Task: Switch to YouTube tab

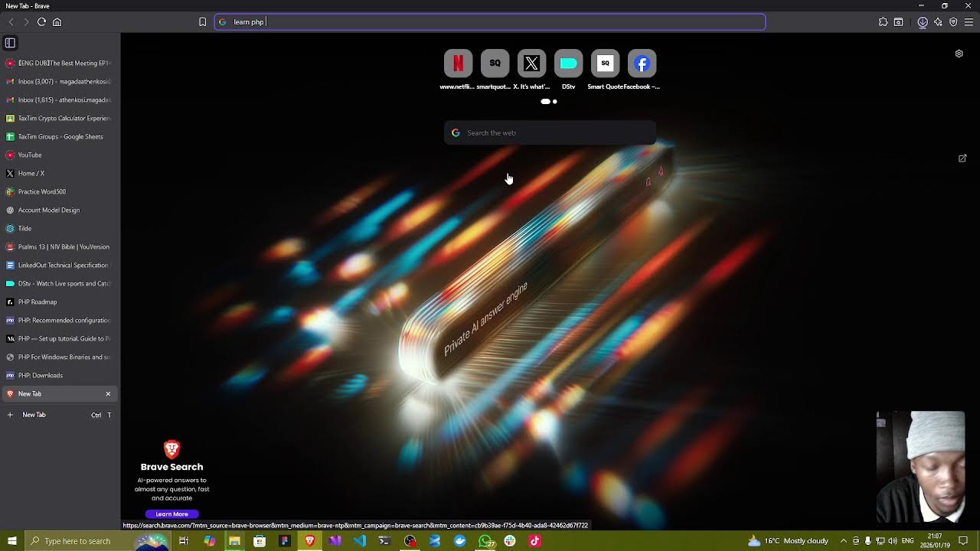Action: [59, 155]
